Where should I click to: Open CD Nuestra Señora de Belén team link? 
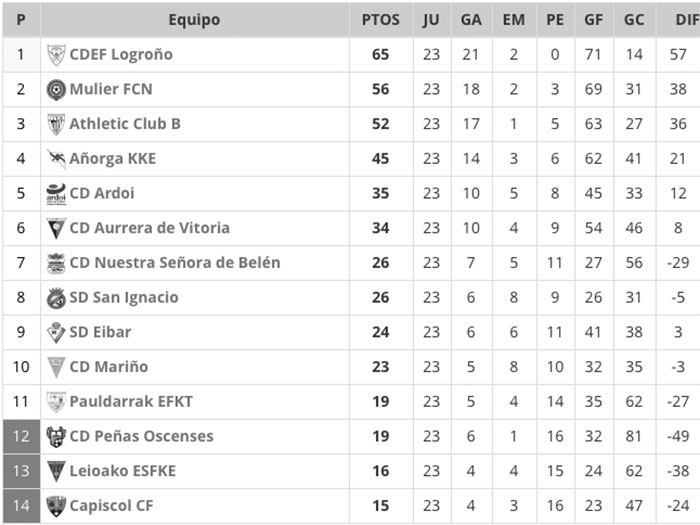(174, 263)
